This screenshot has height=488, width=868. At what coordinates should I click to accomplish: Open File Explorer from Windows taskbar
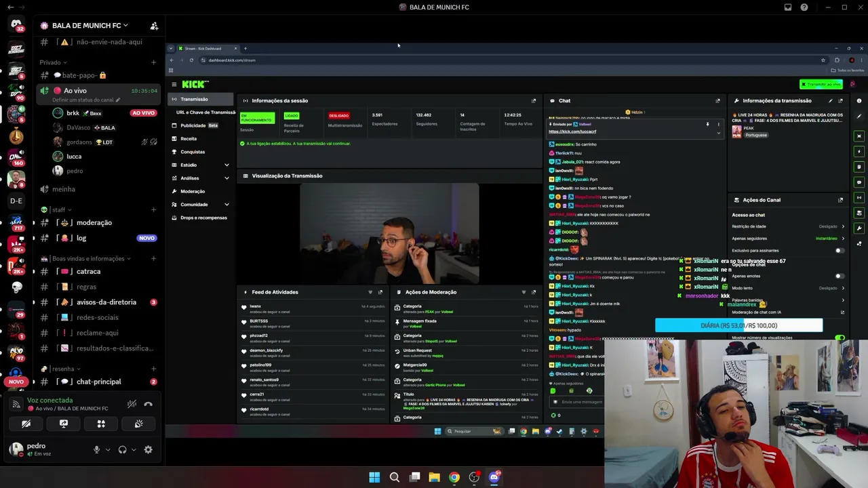(x=434, y=477)
